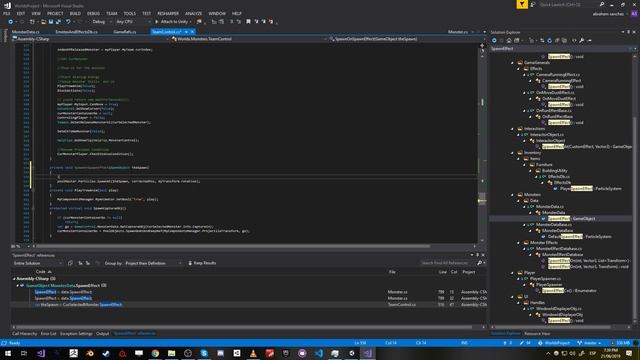Click the File column header
This screenshot has height=360, width=640.
point(392,272)
